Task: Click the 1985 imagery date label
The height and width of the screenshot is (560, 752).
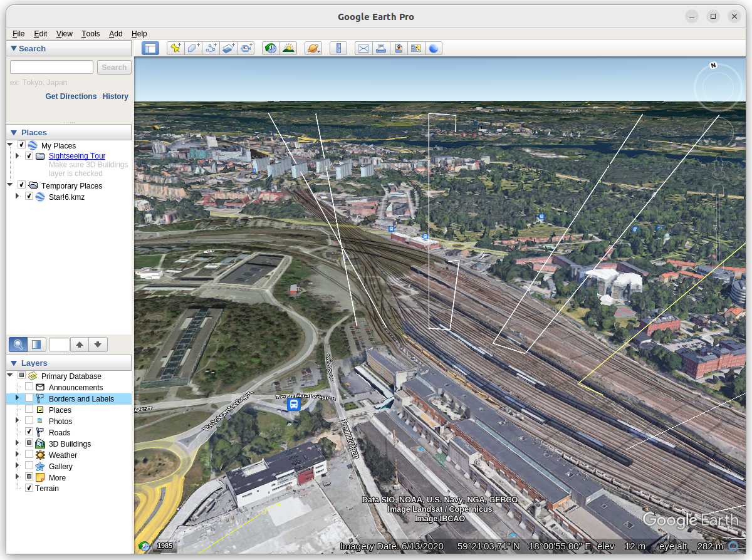Action: click(x=165, y=546)
